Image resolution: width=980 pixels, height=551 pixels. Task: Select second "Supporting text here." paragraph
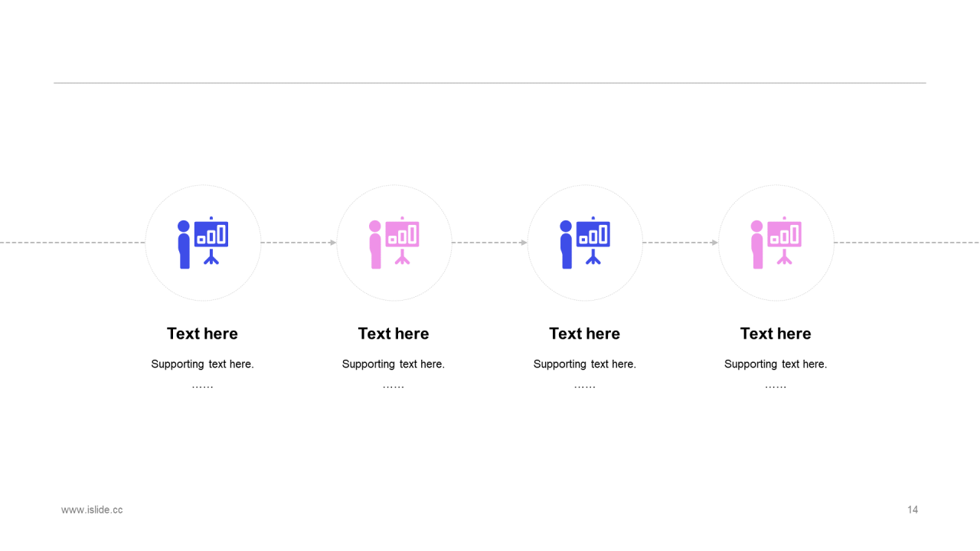click(x=394, y=364)
